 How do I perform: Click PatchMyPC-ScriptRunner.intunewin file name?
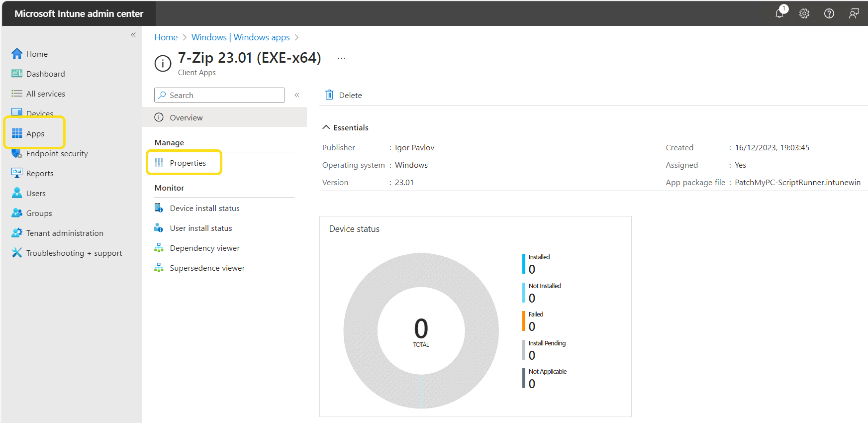[x=798, y=182]
